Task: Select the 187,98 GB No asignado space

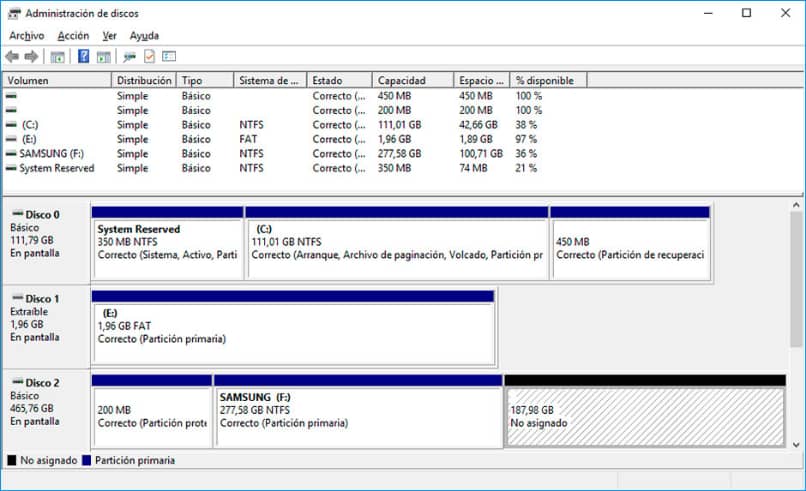Action: click(x=645, y=411)
